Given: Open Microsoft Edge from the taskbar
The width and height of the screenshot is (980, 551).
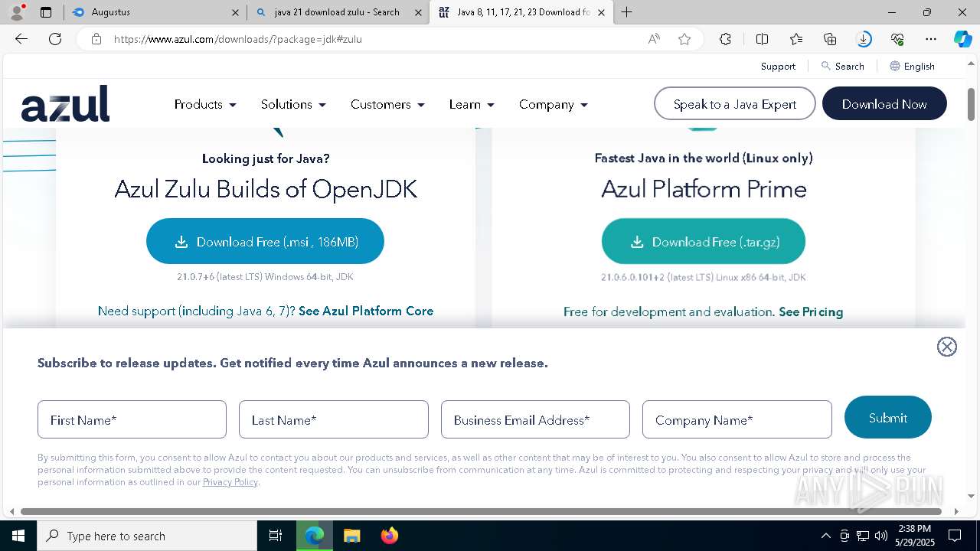Looking at the screenshot, I should click(x=314, y=536).
